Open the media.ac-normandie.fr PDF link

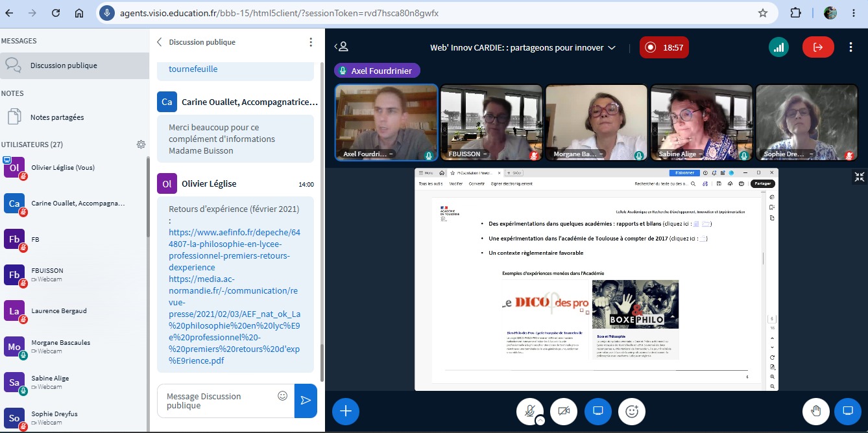(x=234, y=320)
